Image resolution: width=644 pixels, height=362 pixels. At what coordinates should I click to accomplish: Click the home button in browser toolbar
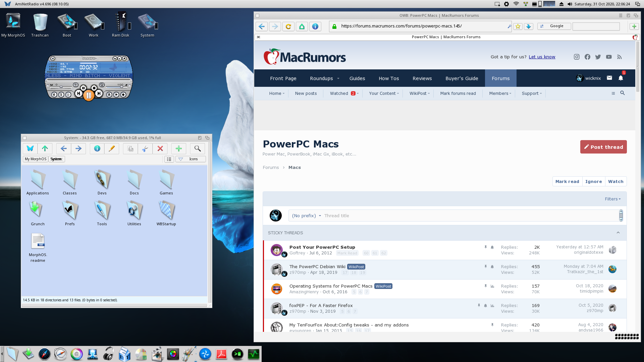tap(302, 26)
